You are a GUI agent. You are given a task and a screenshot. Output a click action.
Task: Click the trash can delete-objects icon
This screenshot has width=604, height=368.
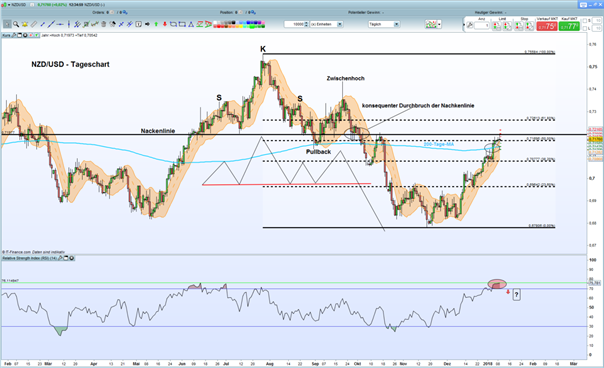coord(103,24)
